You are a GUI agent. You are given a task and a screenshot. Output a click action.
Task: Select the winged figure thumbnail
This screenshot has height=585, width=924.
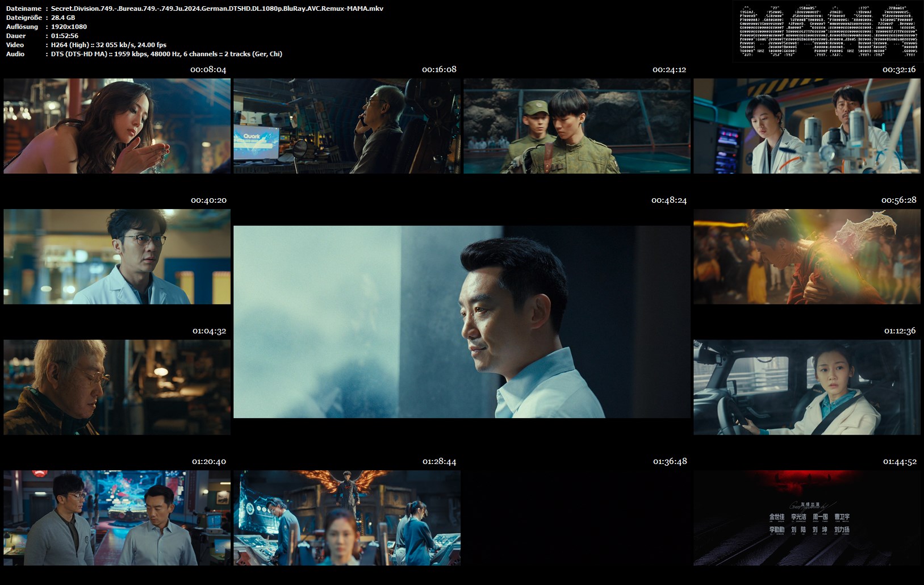(347, 518)
